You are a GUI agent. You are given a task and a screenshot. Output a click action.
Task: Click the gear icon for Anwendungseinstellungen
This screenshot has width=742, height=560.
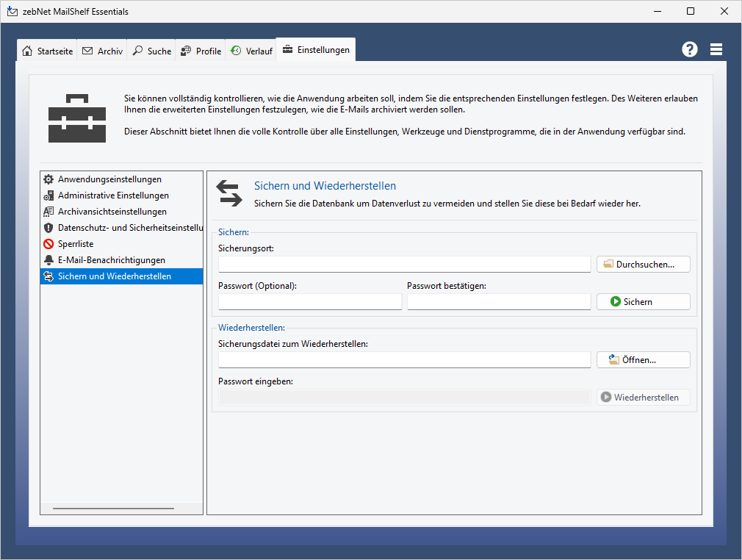48,179
